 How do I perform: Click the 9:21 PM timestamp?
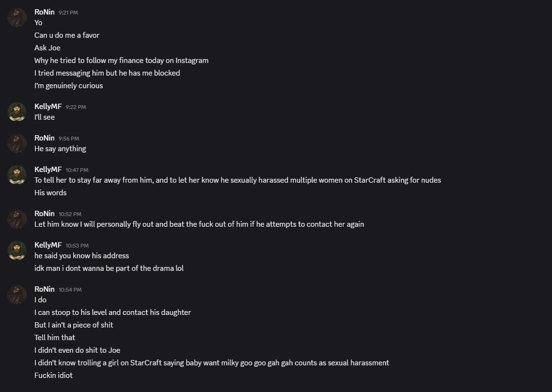click(x=68, y=13)
